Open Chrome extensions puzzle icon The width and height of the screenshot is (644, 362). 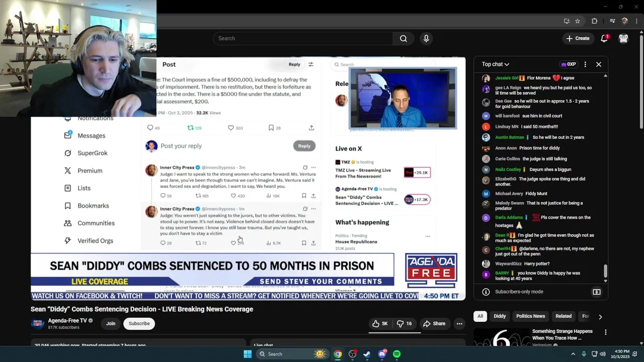click(x=595, y=21)
